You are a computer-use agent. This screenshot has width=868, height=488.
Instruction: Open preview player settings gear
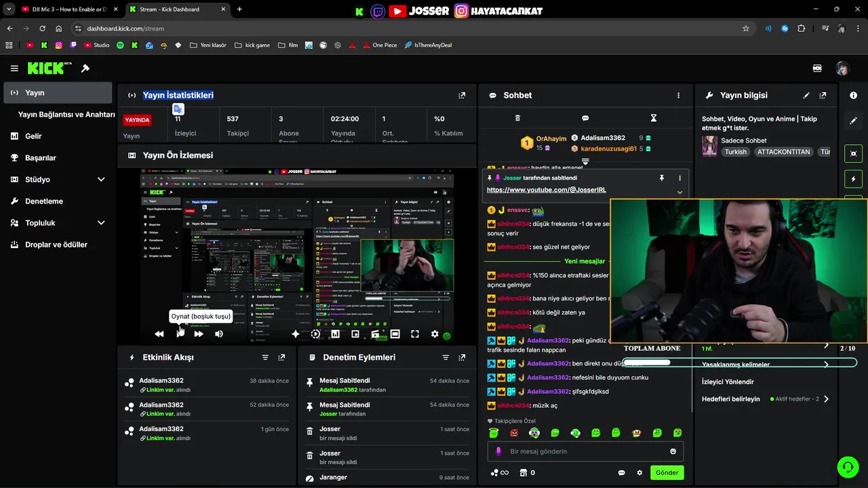click(x=435, y=333)
